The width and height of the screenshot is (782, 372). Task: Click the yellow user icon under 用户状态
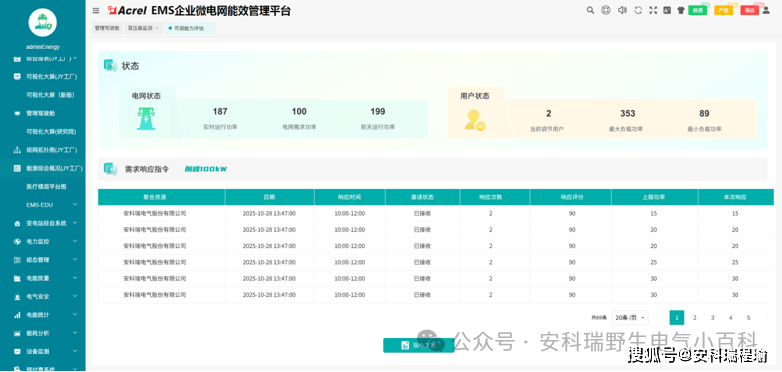pyautogui.click(x=474, y=120)
